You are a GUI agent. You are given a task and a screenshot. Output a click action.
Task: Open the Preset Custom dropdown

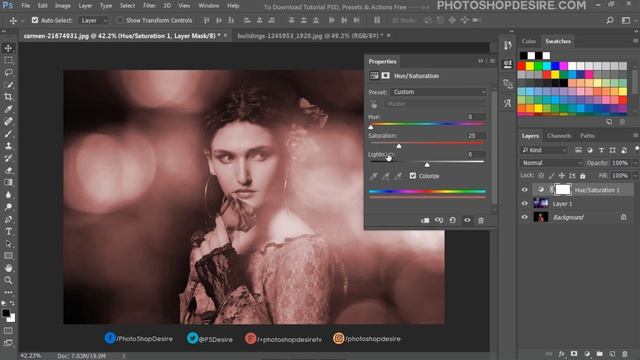click(x=438, y=92)
